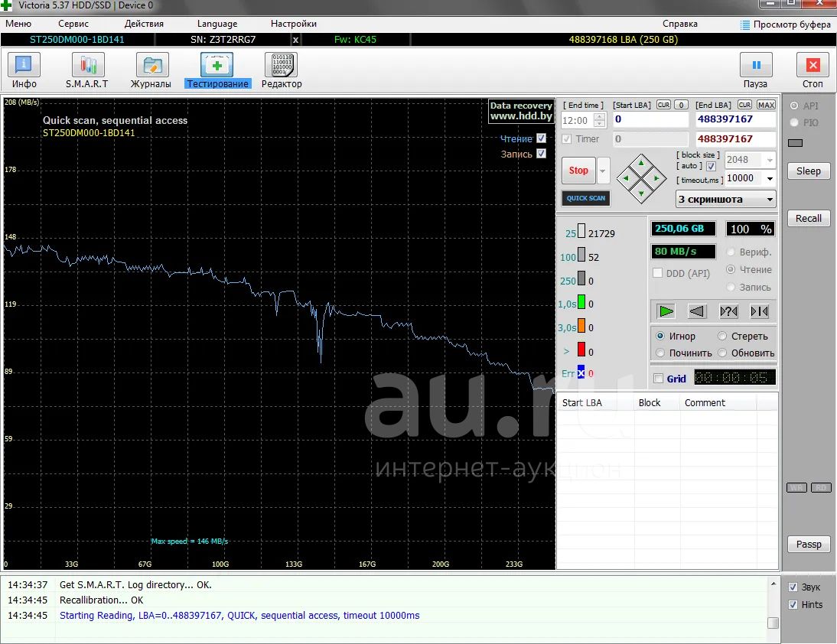This screenshot has width=837, height=644.
Task: Pause the scan with the Пауза button
Action: [755, 70]
